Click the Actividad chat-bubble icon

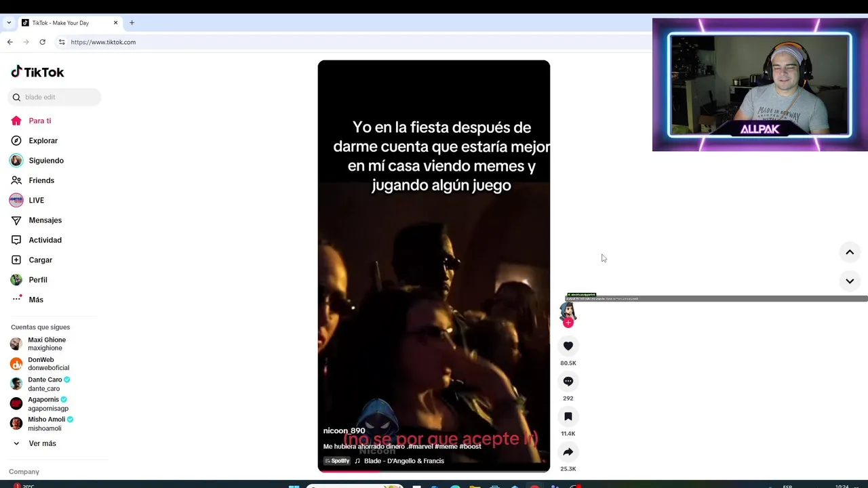click(x=16, y=240)
